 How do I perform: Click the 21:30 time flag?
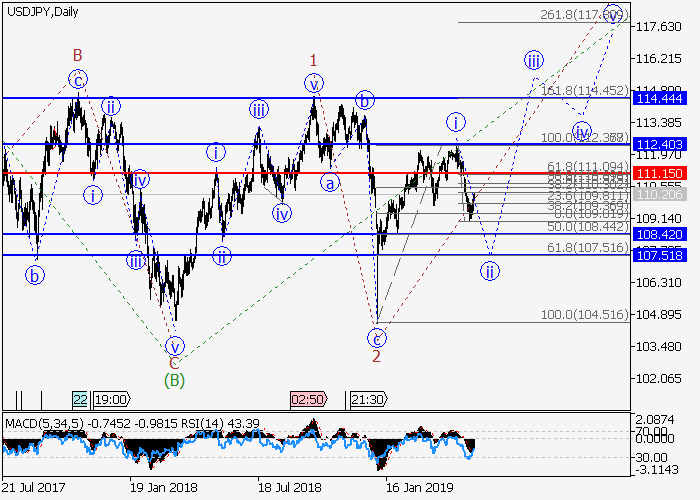click(366, 399)
